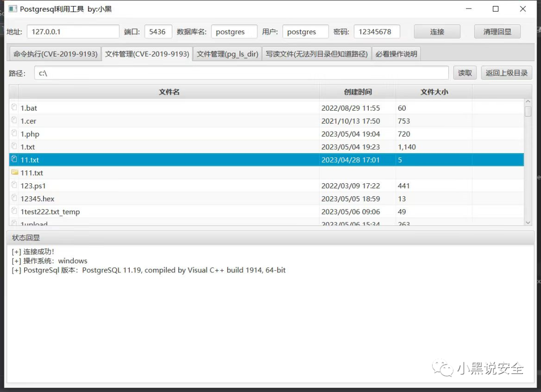Select the 1.cer file row
Image resolution: width=541 pixels, height=392 pixels.
point(266,121)
